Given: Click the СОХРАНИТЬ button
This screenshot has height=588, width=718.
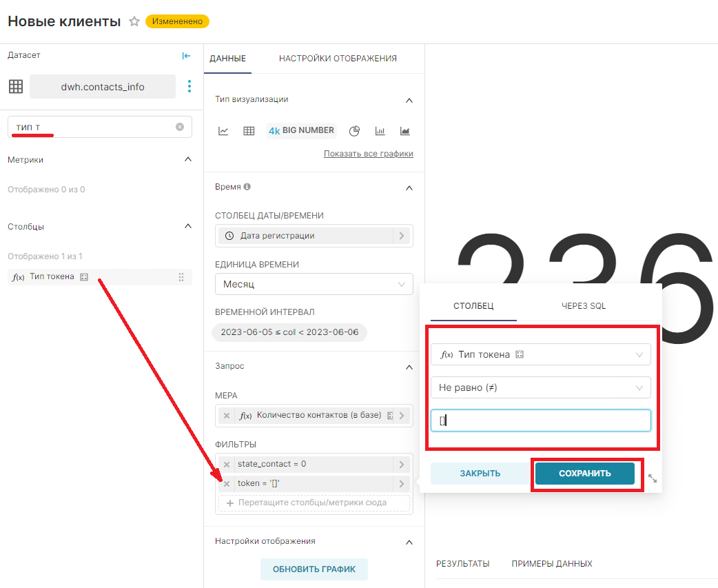Looking at the screenshot, I should click(584, 474).
